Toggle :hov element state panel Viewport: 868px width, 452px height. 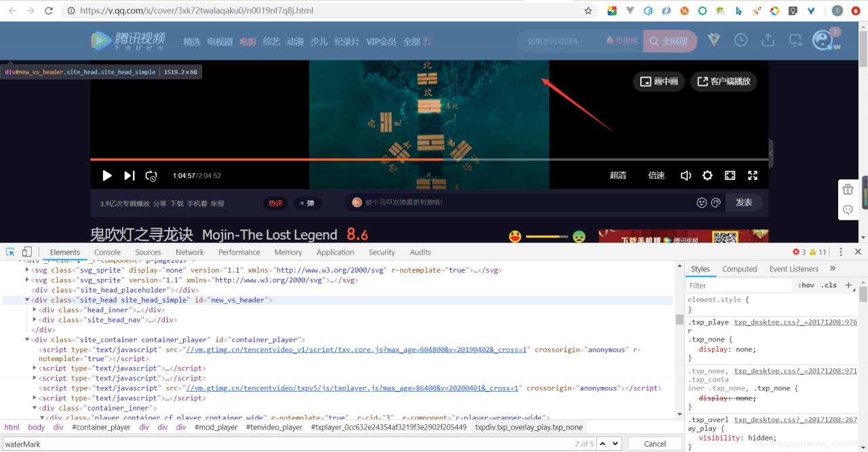[x=806, y=286]
